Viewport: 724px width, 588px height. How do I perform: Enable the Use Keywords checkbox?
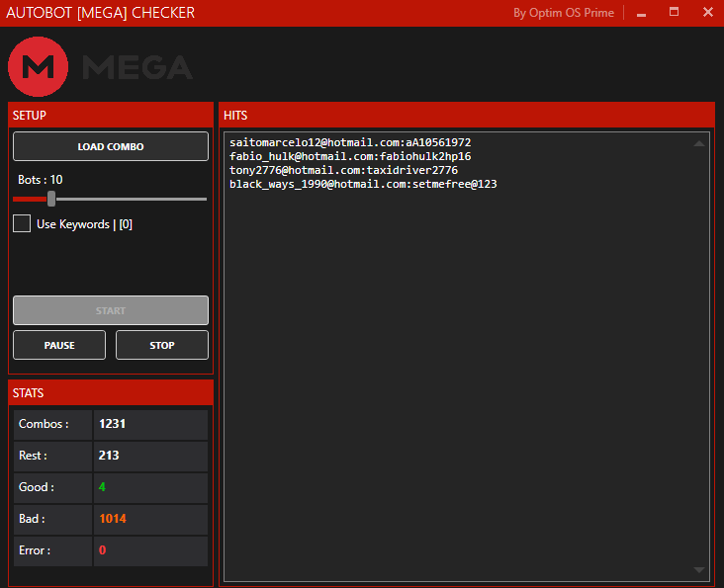point(22,224)
